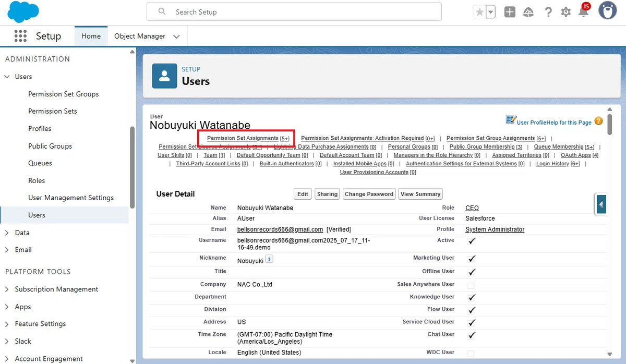Image resolution: width=626 pixels, height=364 pixels.
Task: Open Help for this Page link
Action: [x=570, y=123]
